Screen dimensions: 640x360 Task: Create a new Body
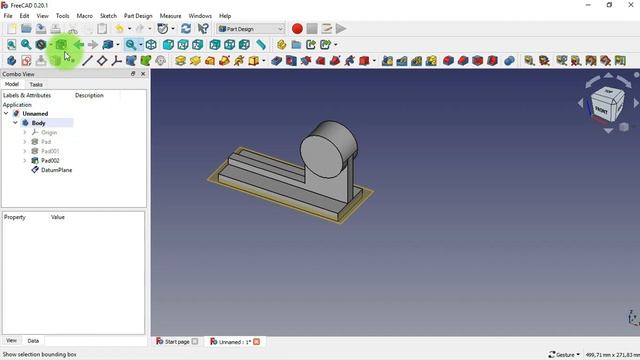coord(11,61)
